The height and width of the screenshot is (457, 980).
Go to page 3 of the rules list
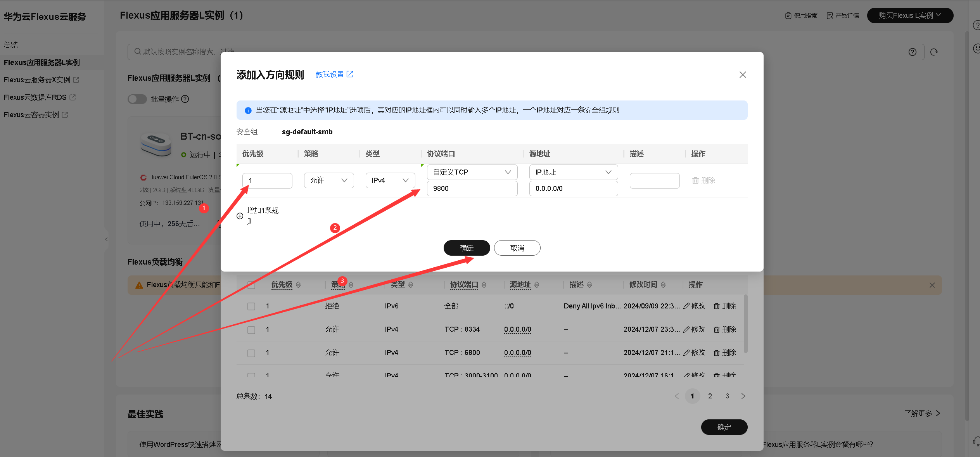point(727,396)
